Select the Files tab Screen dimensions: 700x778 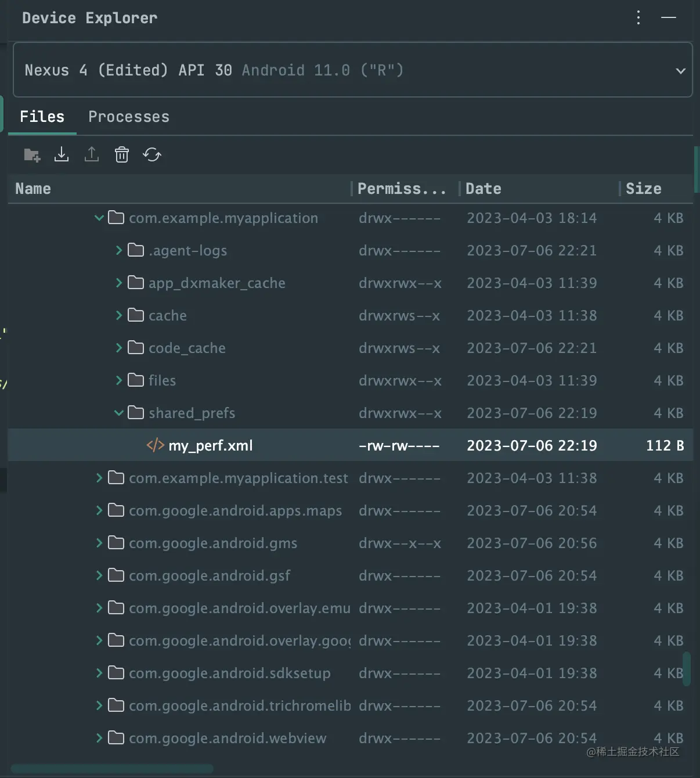[x=42, y=117]
